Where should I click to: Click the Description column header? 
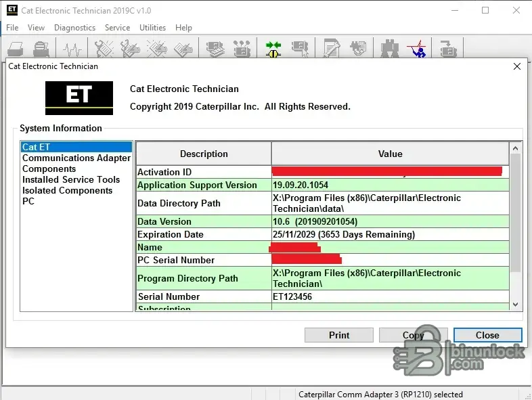click(204, 154)
